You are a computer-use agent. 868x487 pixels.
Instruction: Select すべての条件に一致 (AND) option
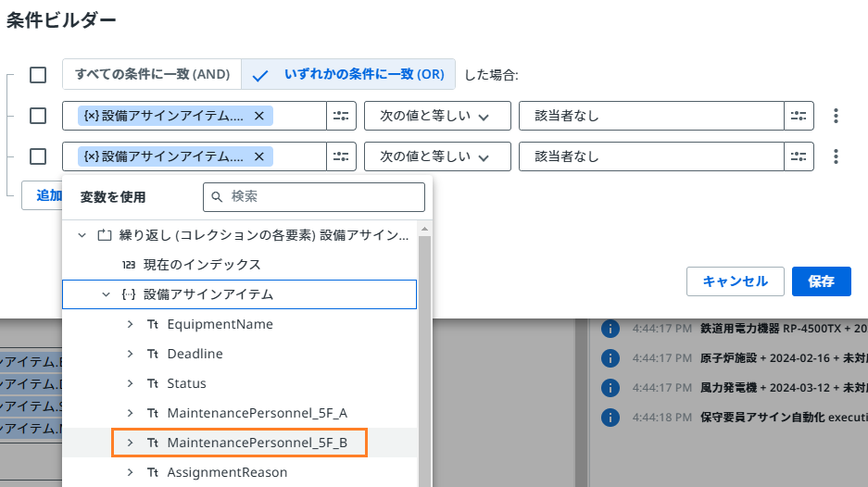point(152,74)
